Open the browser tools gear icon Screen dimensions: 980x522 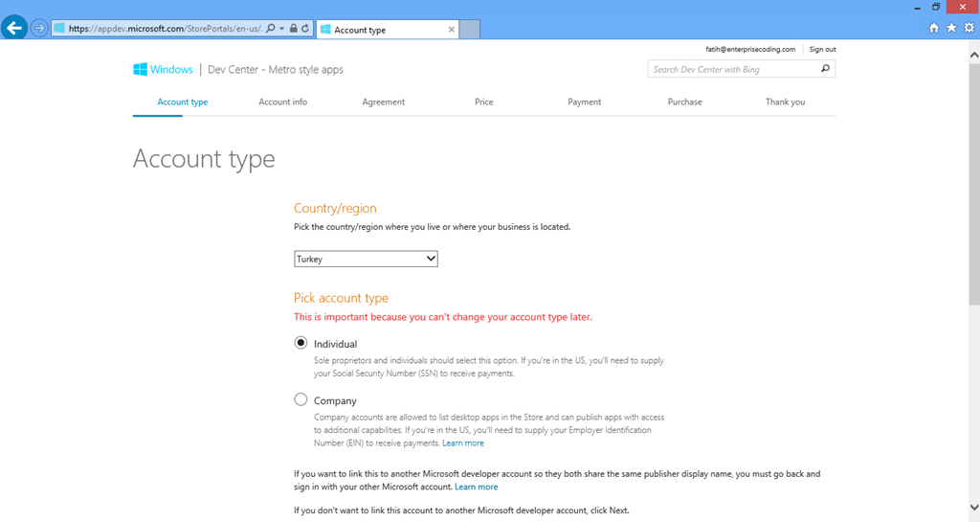coord(969,28)
